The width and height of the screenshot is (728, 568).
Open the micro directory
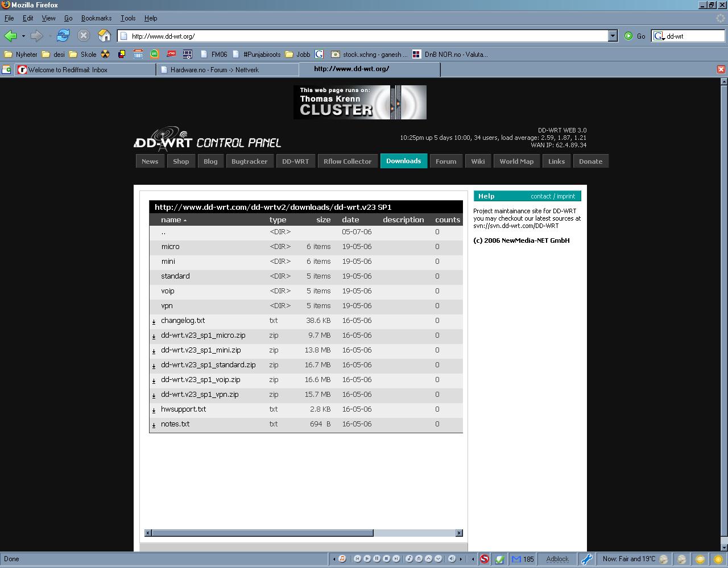[170, 247]
